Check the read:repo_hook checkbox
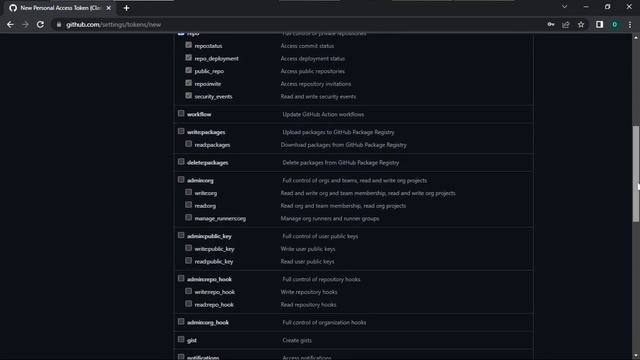640x360 pixels. click(x=189, y=304)
